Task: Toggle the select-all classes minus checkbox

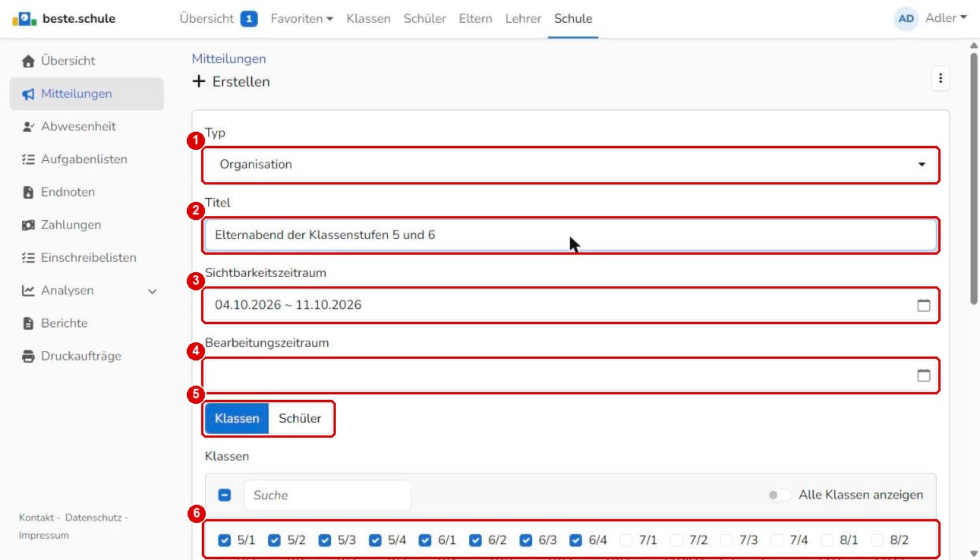Action: pyautogui.click(x=225, y=495)
